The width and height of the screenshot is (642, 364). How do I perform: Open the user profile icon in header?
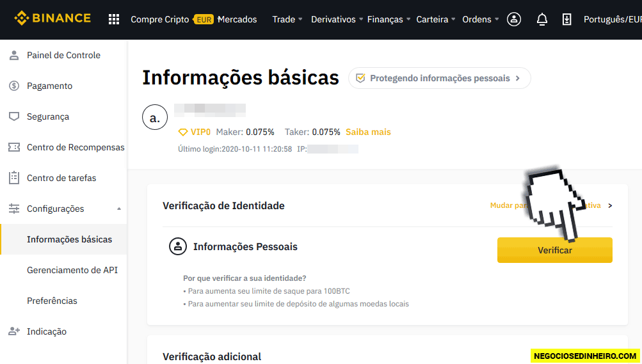coord(514,19)
